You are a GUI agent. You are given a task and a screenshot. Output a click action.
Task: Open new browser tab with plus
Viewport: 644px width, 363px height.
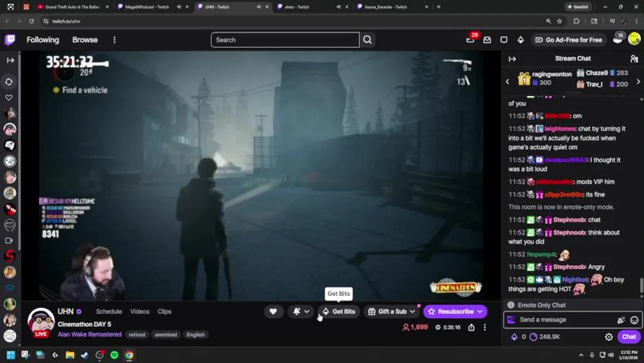(x=438, y=7)
